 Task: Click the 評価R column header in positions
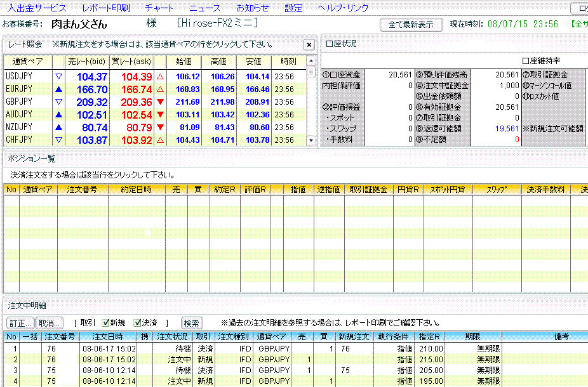[x=255, y=190]
